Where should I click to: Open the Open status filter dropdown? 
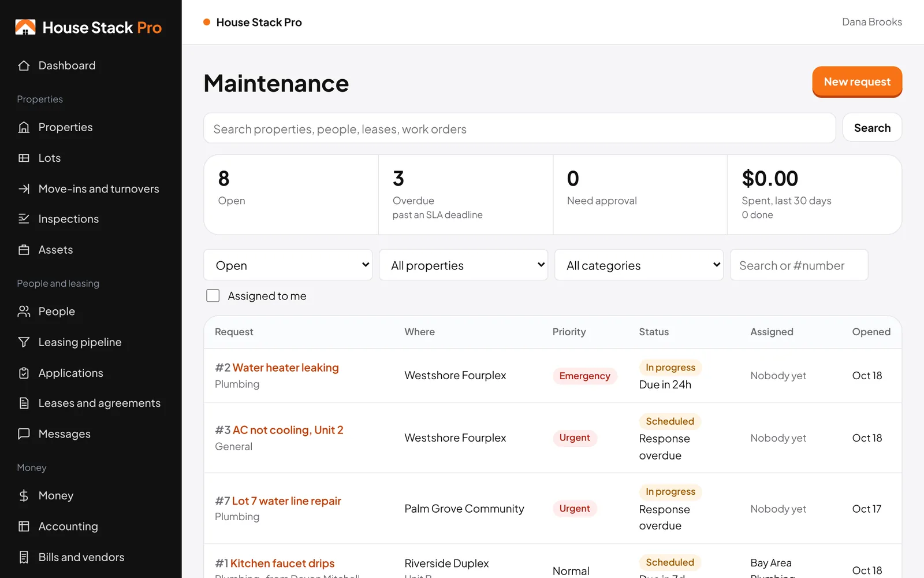click(288, 265)
